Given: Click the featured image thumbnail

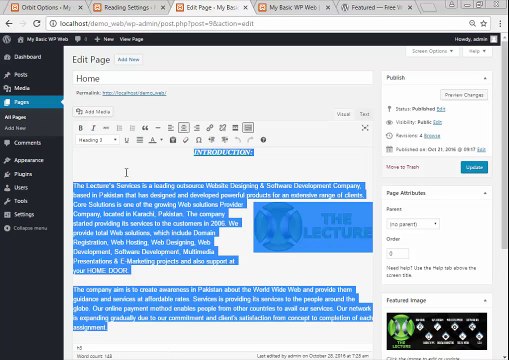Looking at the screenshot, I should 437,331.
